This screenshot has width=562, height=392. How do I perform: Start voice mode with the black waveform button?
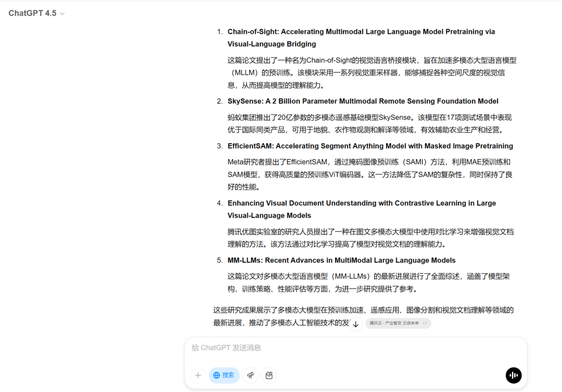514,375
